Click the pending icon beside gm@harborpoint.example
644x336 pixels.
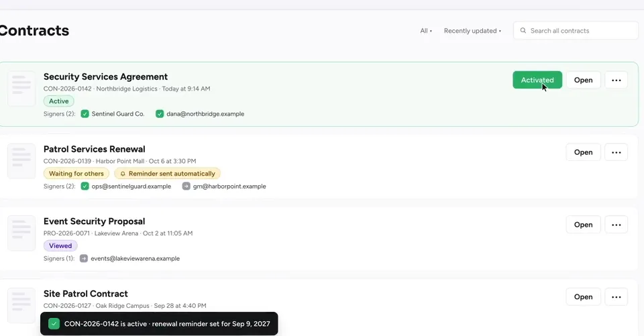[186, 186]
